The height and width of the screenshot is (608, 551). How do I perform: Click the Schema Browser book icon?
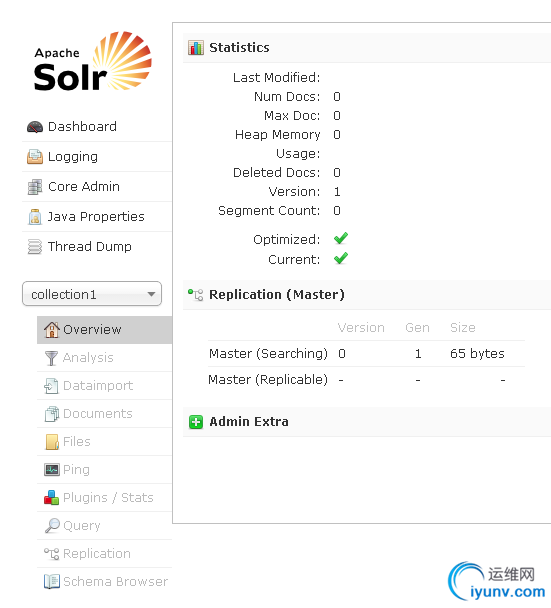point(52,582)
